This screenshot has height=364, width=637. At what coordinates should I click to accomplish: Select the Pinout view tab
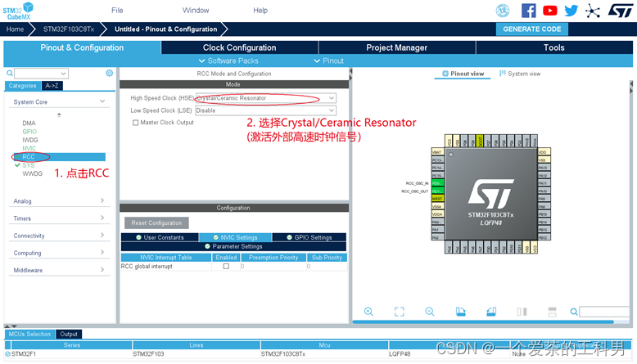463,74
